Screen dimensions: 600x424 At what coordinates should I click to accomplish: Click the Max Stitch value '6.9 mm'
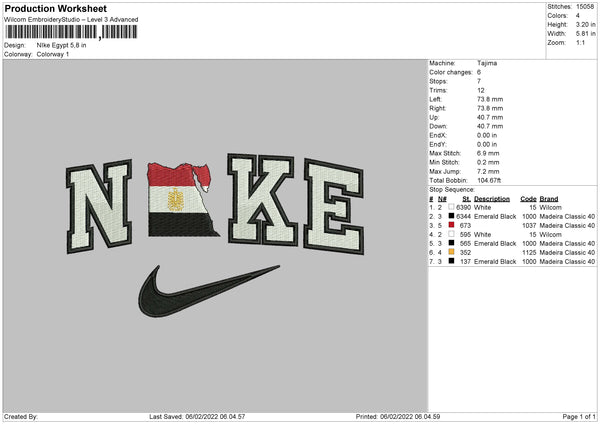coord(488,153)
